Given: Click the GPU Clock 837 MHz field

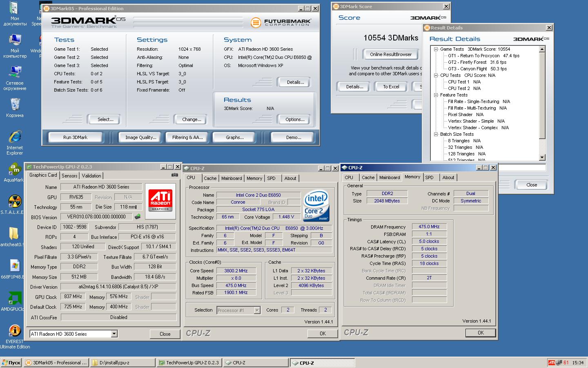Looking at the screenshot, I should [73, 297].
